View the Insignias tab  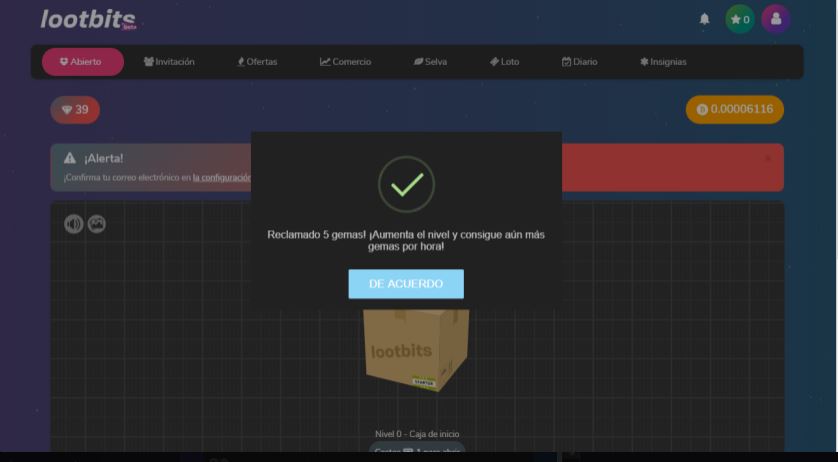tap(663, 62)
